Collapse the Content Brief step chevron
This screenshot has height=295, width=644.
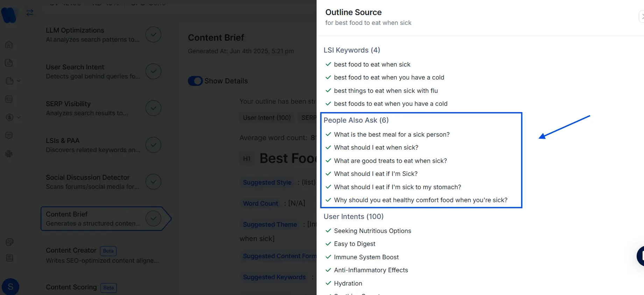pos(153,218)
